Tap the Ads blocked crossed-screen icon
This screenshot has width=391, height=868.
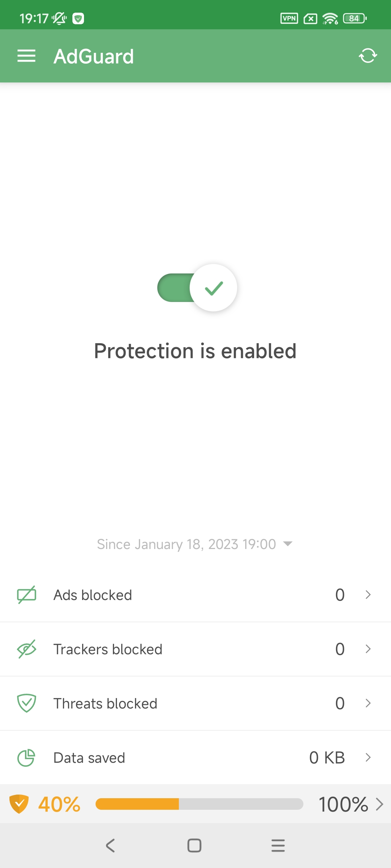pos(27,595)
